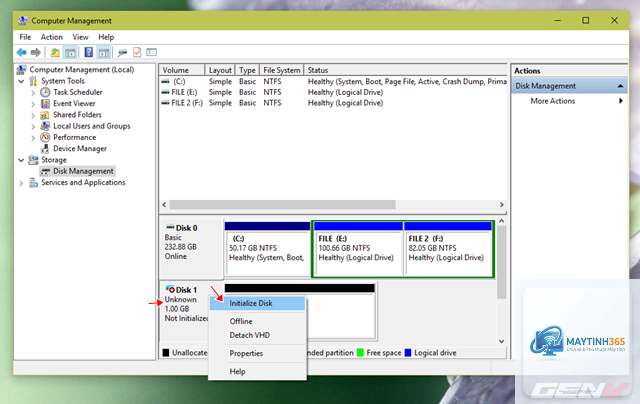The image size is (640, 404).
Task: Collapse the Disk Management actions section
Action: [620, 86]
